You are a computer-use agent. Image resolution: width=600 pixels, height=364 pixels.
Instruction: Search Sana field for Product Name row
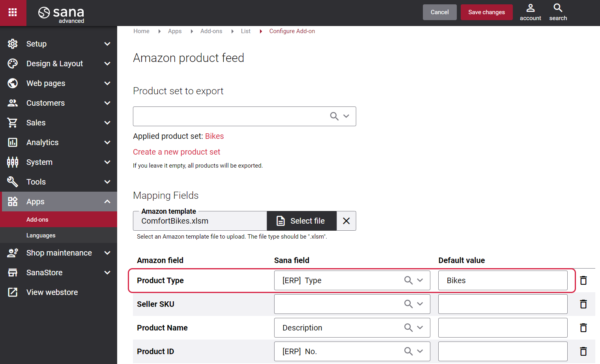[408, 328]
